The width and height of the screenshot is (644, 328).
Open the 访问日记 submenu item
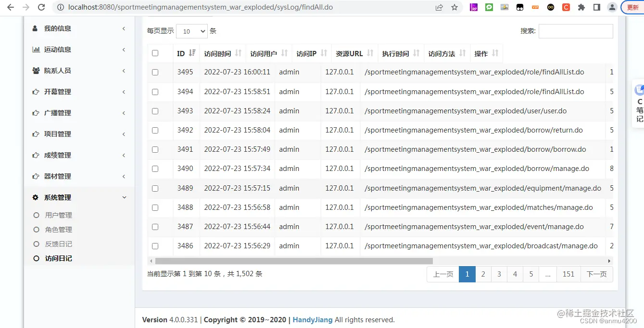pos(58,258)
